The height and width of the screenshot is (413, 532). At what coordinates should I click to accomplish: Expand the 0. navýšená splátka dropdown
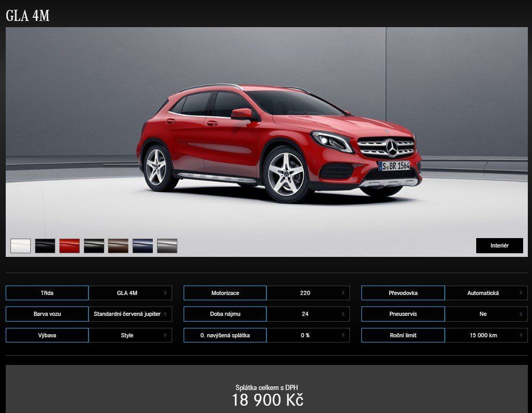(x=308, y=335)
